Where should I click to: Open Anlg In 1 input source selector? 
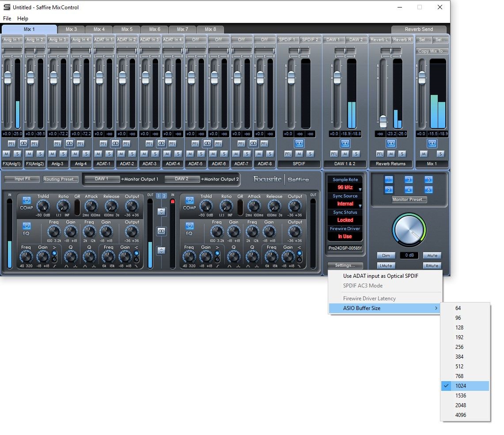coord(11,40)
